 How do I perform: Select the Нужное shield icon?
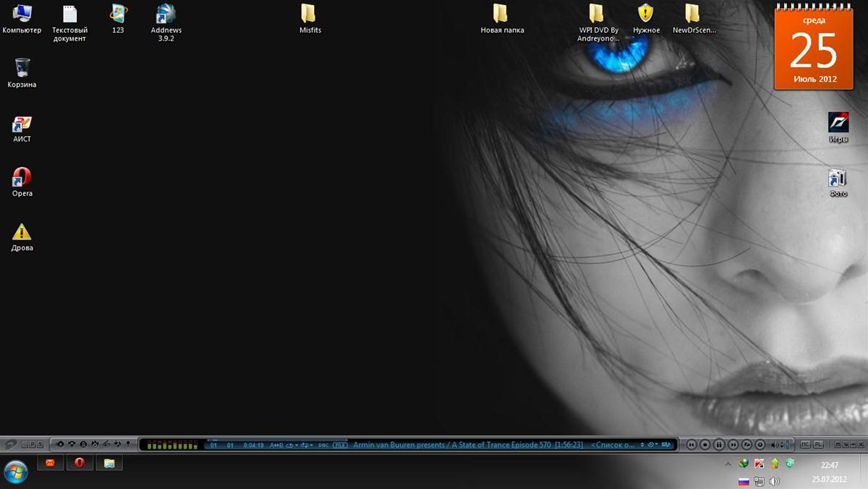click(646, 19)
